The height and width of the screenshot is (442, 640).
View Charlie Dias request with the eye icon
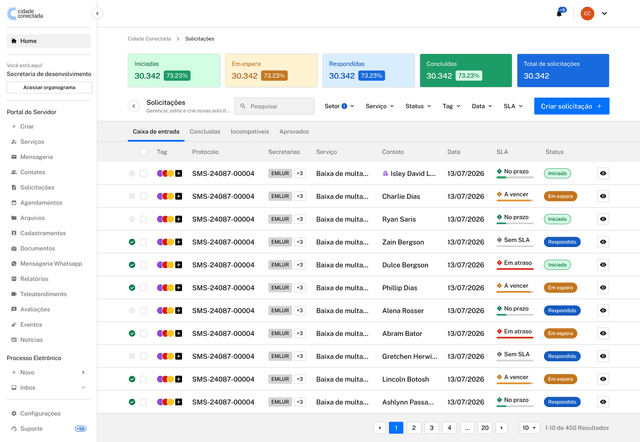coord(603,196)
